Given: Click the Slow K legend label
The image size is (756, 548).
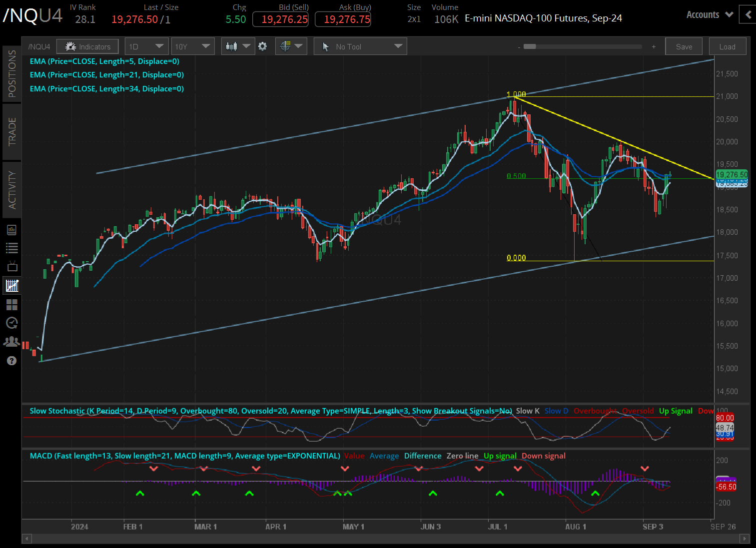Looking at the screenshot, I should click(528, 411).
